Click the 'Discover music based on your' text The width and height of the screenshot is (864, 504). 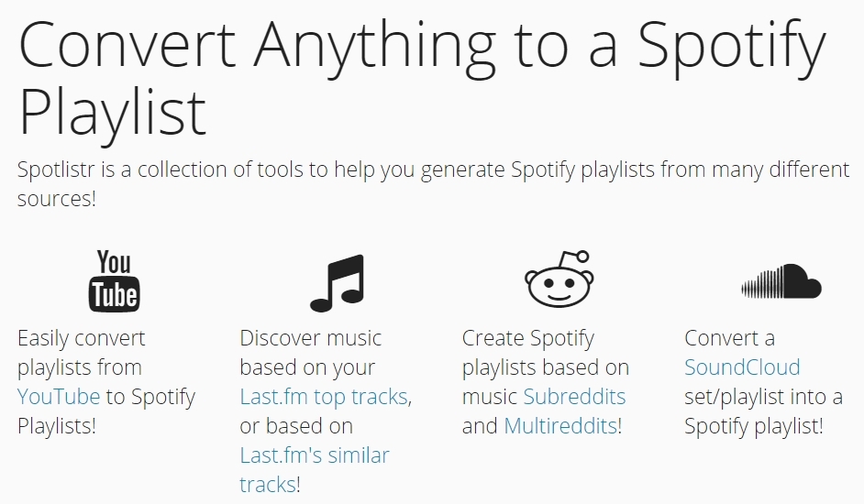pyautogui.click(x=310, y=353)
